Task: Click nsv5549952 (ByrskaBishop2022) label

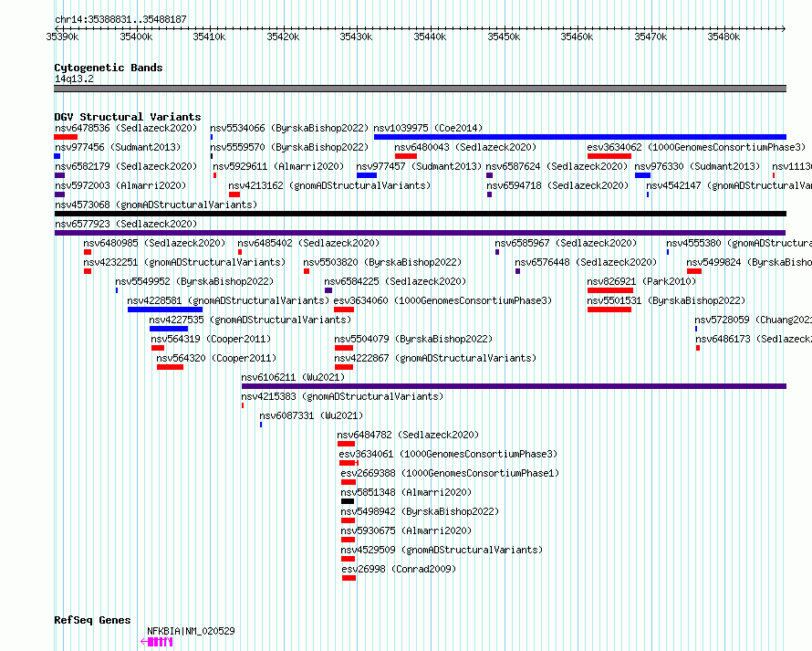Action: coord(194,281)
